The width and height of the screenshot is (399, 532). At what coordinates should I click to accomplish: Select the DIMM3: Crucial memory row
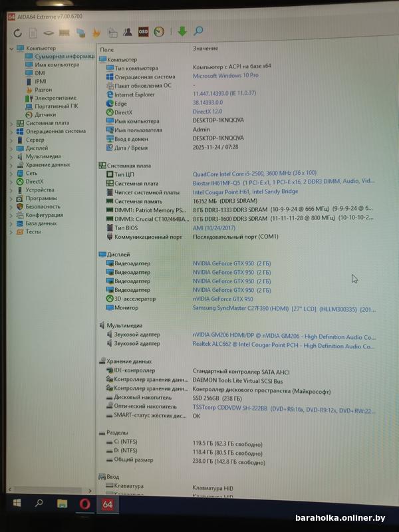coord(241,219)
